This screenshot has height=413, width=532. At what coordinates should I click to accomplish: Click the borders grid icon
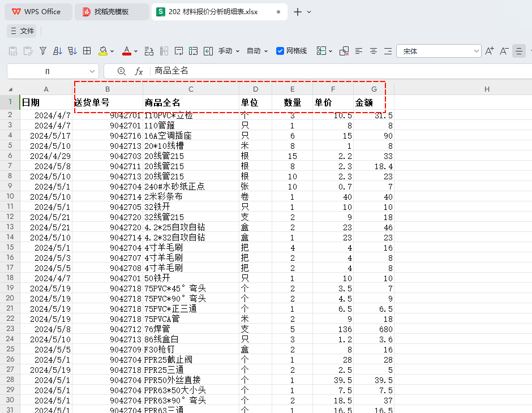pyautogui.click(x=87, y=51)
